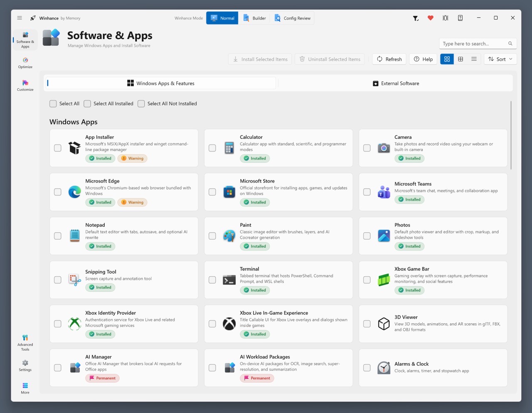
Task: Tick the App Installer checkbox
Action: [x=58, y=148]
